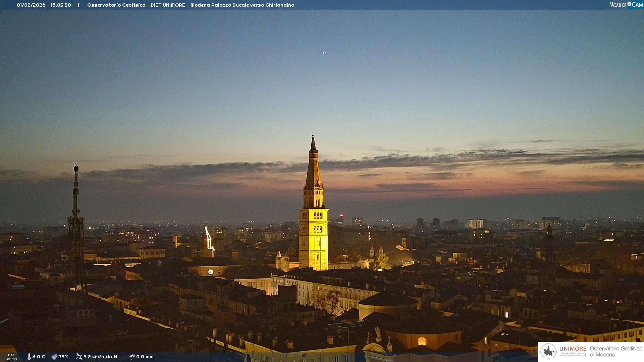Click the 75% humidity value
Image resolution: width=644 pixels, height=362 pixels.
tap(63, 357)
